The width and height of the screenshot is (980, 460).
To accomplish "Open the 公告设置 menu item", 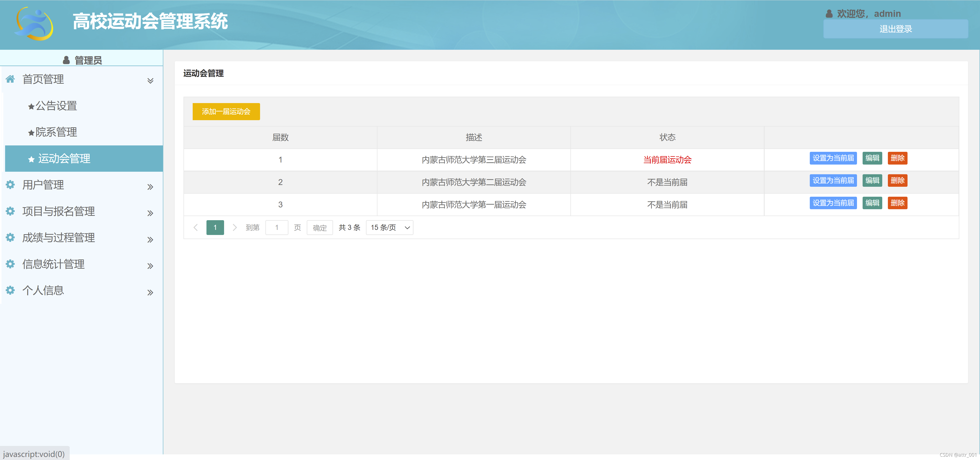I will 56,106.
